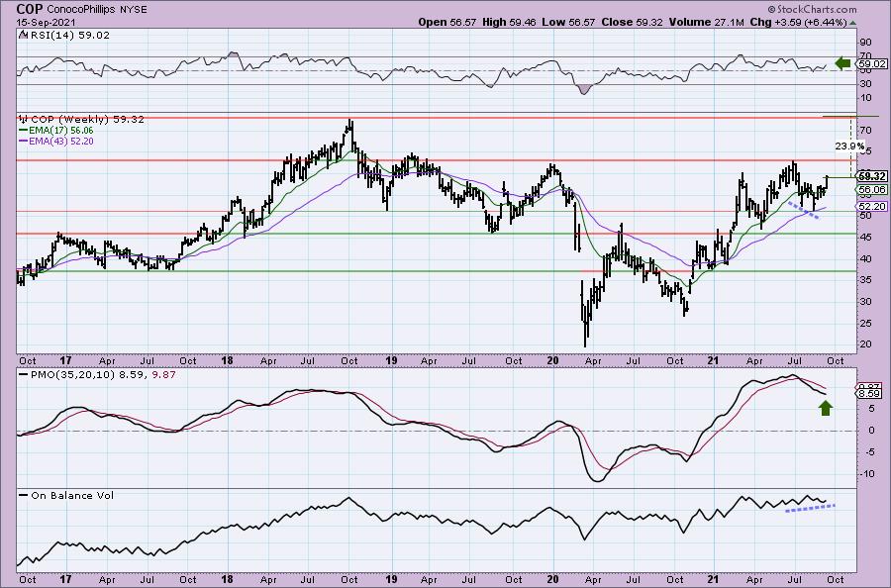Image resolution: width=891 pixels, height=588 pixels.
Task: Click the 90 level on the RSI axis
Action: (x=866, y=43)
